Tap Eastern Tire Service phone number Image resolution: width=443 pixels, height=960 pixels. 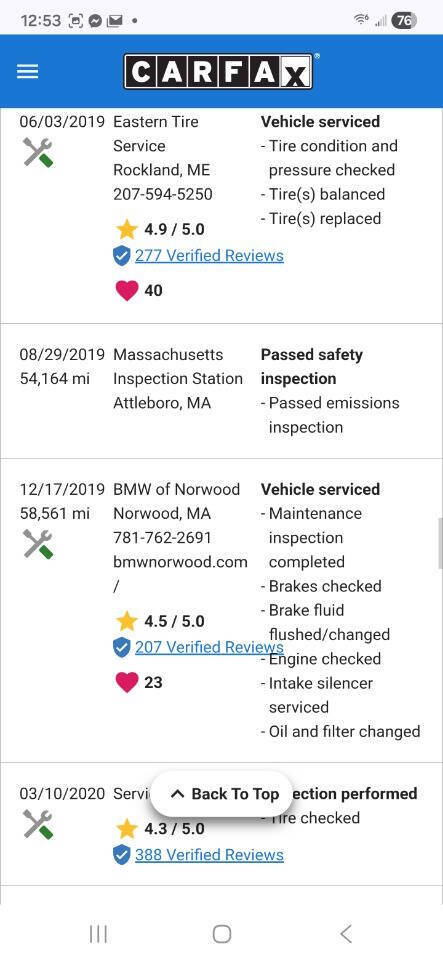(x=163, y=194)
